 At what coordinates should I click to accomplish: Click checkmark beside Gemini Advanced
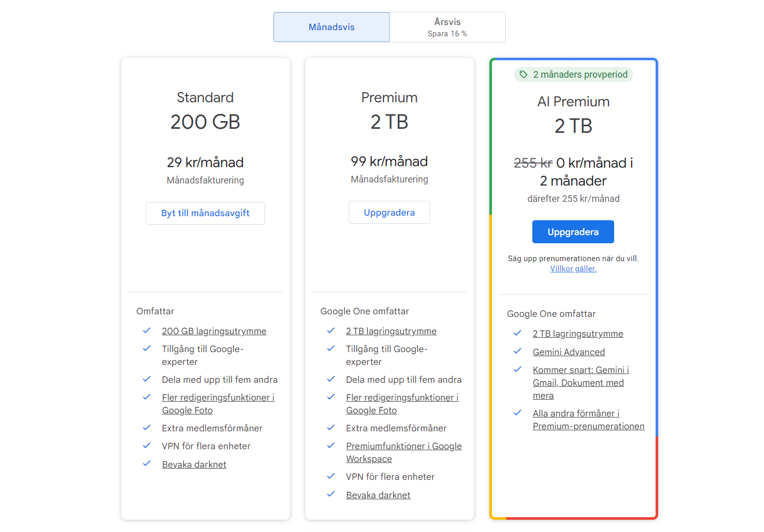click(x=518, y=351)
